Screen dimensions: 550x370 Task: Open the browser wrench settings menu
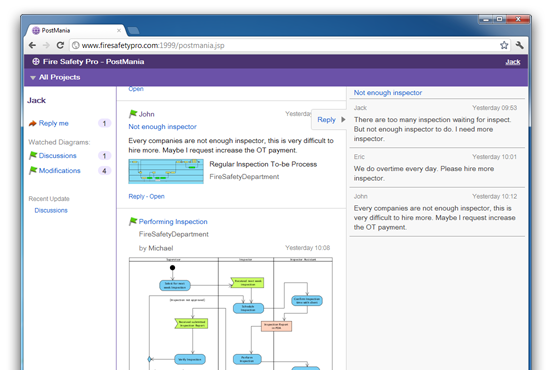[x=519, y=45]
